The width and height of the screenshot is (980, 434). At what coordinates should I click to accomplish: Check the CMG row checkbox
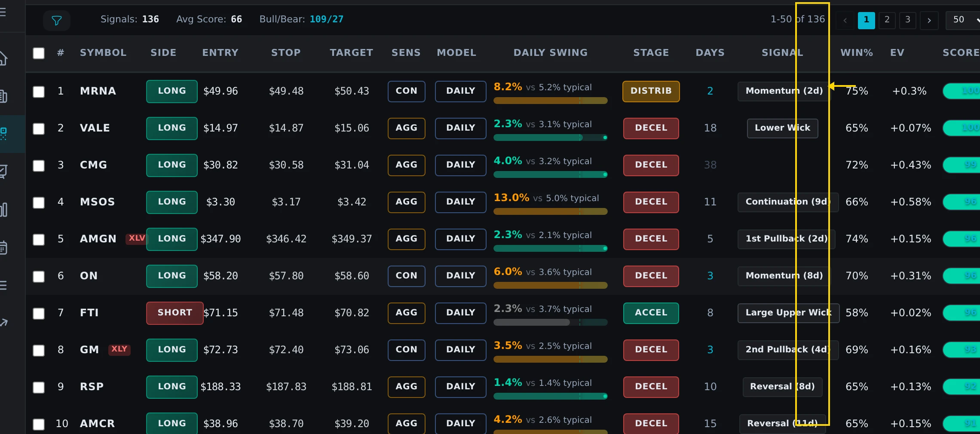click(39, 165)
